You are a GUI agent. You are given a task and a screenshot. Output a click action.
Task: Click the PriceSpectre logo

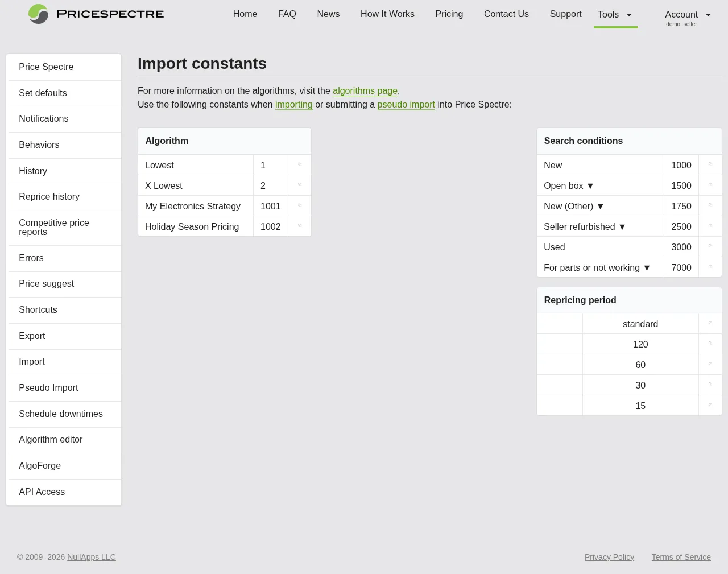tap(96, 14)
